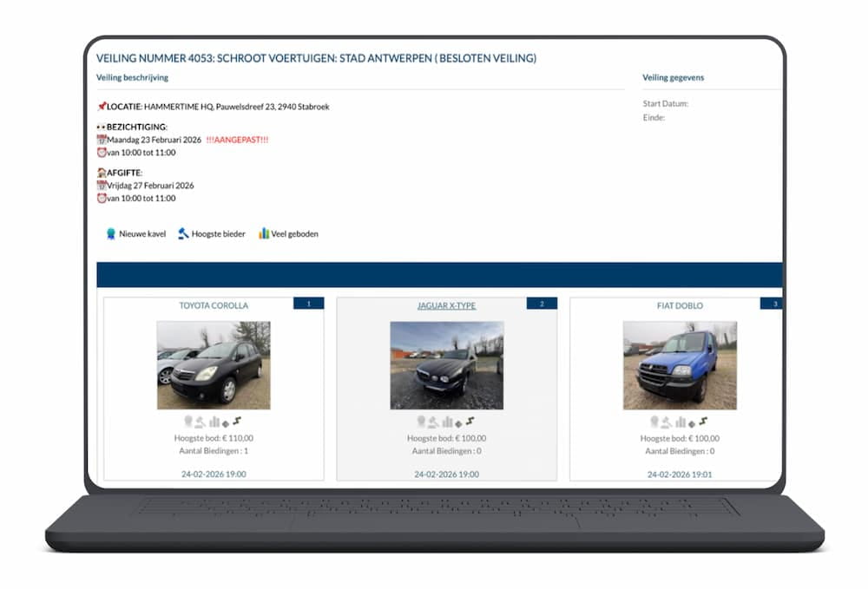Click the dark stepped icon on Jaguar X-Type card
The width and height of the screenshot is (868, 589).
click(x=470, y=422)
